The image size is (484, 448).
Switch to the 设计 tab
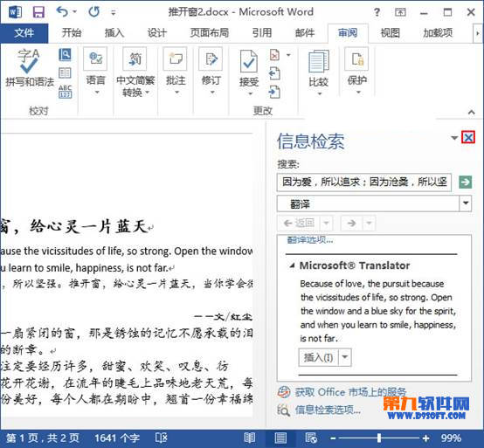point(156,32)
